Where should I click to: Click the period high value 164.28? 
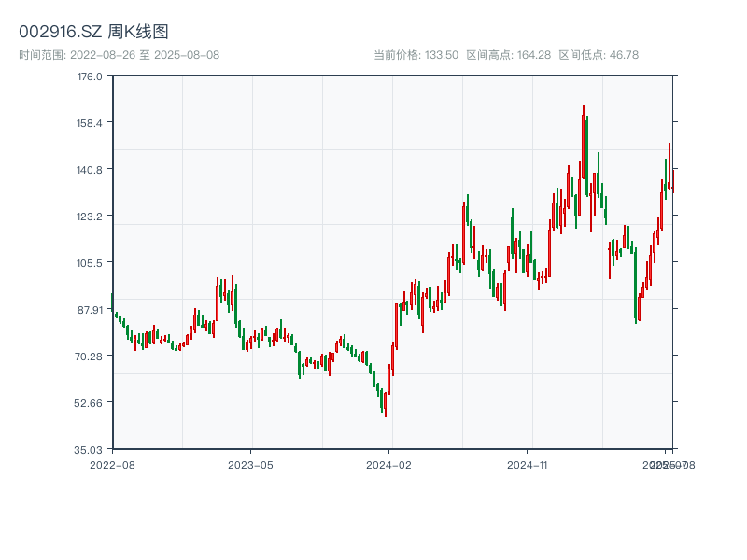pyautogui.click(x=533, y=55)
